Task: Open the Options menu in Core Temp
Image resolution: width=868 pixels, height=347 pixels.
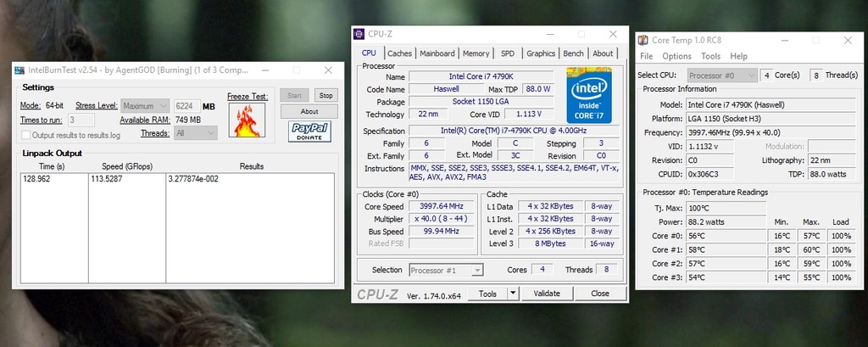Action: pos(677,56)
